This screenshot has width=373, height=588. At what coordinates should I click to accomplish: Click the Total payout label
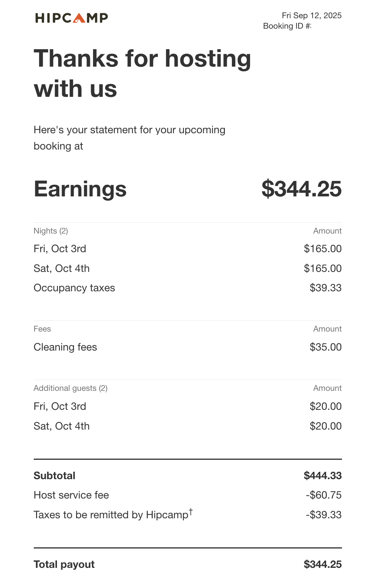click(x=64, y=564)
